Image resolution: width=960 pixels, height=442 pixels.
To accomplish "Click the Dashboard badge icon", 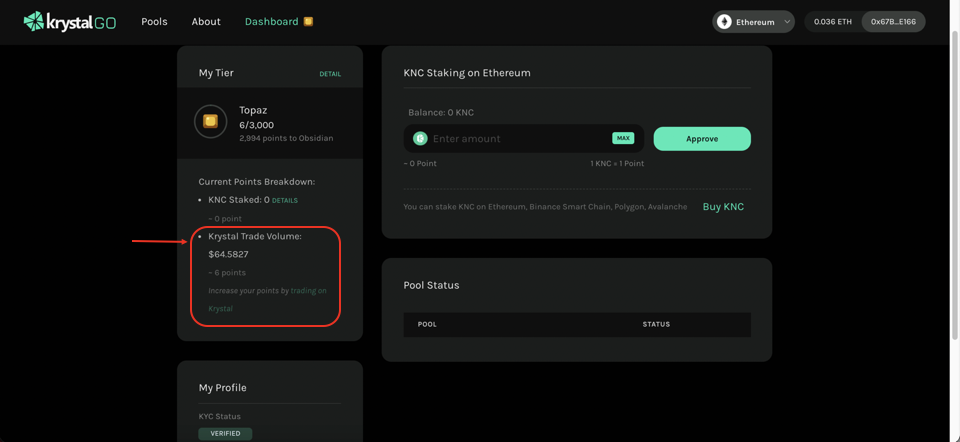I will coord(308,21).
